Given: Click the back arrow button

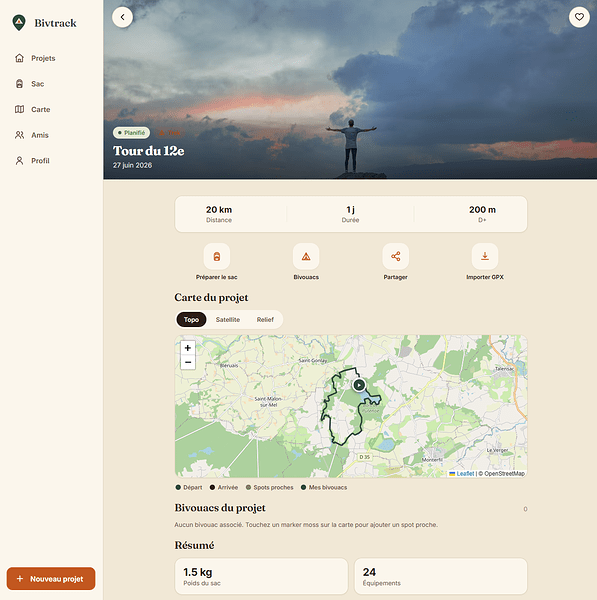Looking at the screenshot, I should pyautogui.click(x=122, y=17).
